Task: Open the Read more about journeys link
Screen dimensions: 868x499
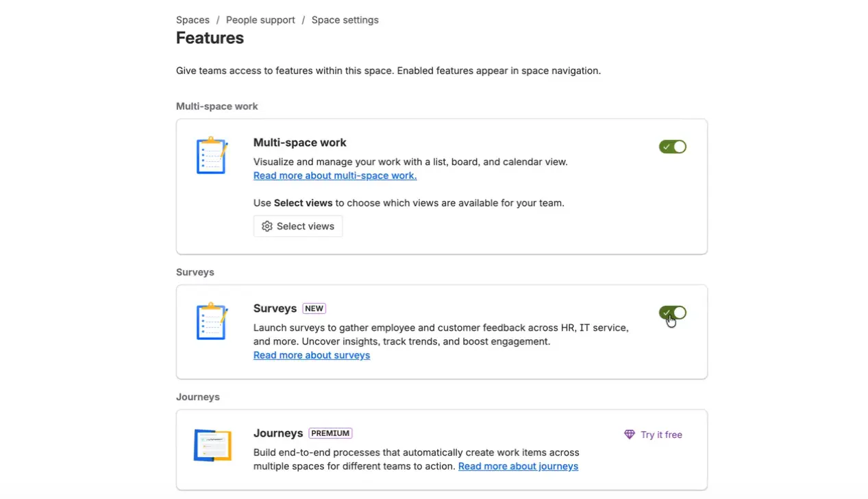Action: pos(518,466)
